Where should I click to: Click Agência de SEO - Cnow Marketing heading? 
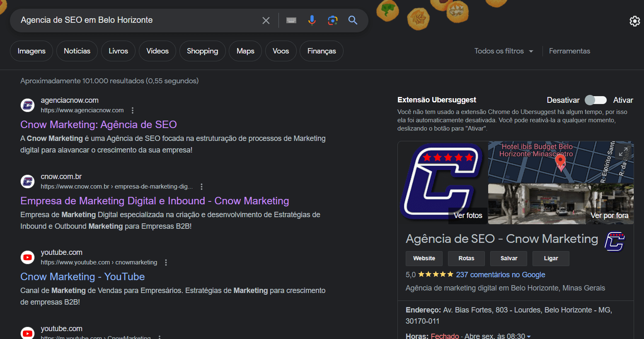click(502, 239)
